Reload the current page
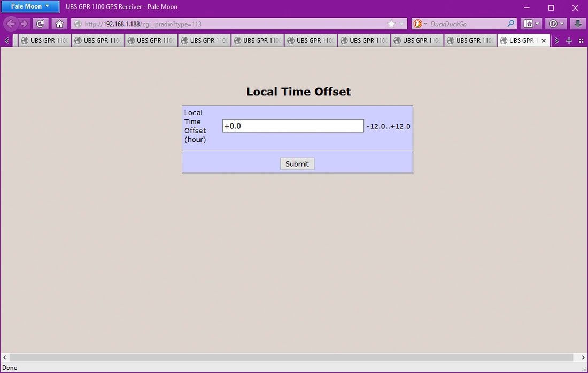This screenshot has width=588, height=373. click(x=40, y=24)
